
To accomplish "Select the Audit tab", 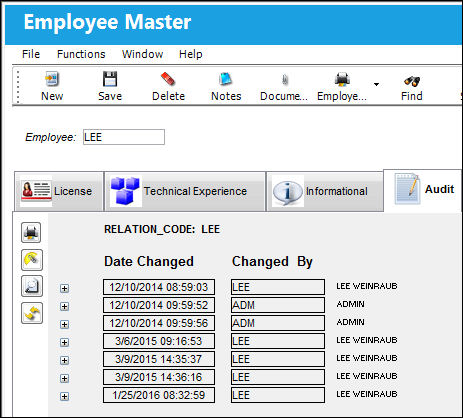I will pos(423,190).
